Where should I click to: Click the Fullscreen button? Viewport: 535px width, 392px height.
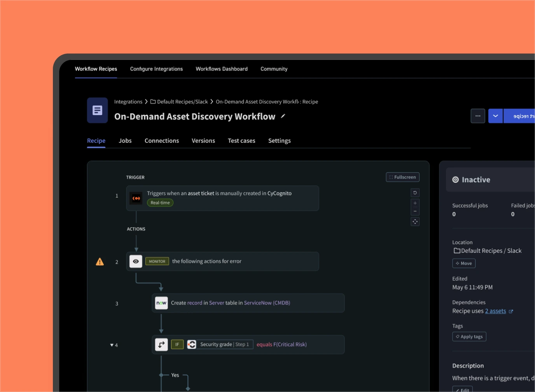(x=402, y=177)
